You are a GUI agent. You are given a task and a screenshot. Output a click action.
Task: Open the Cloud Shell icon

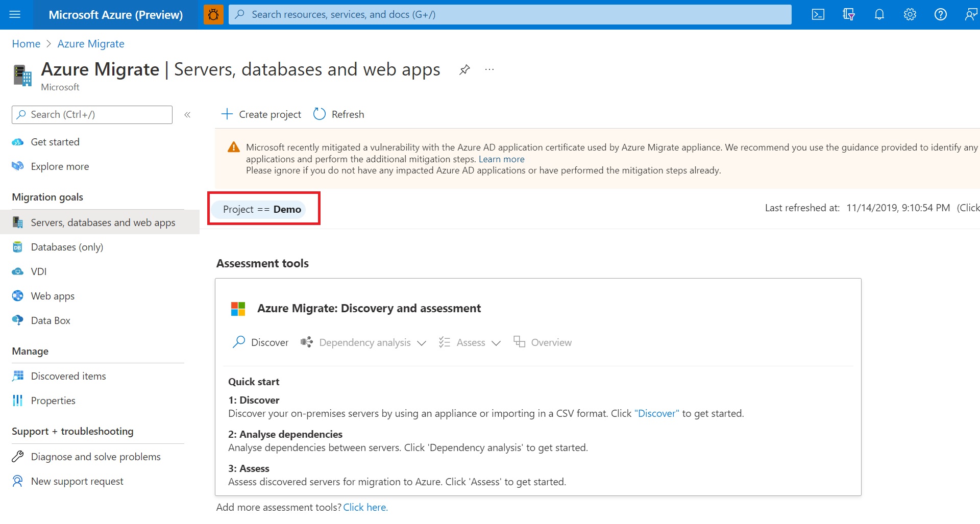click(x=818, y=14)
